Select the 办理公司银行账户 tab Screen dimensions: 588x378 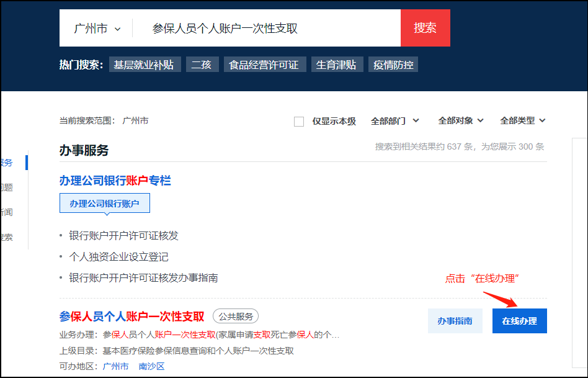104,204
